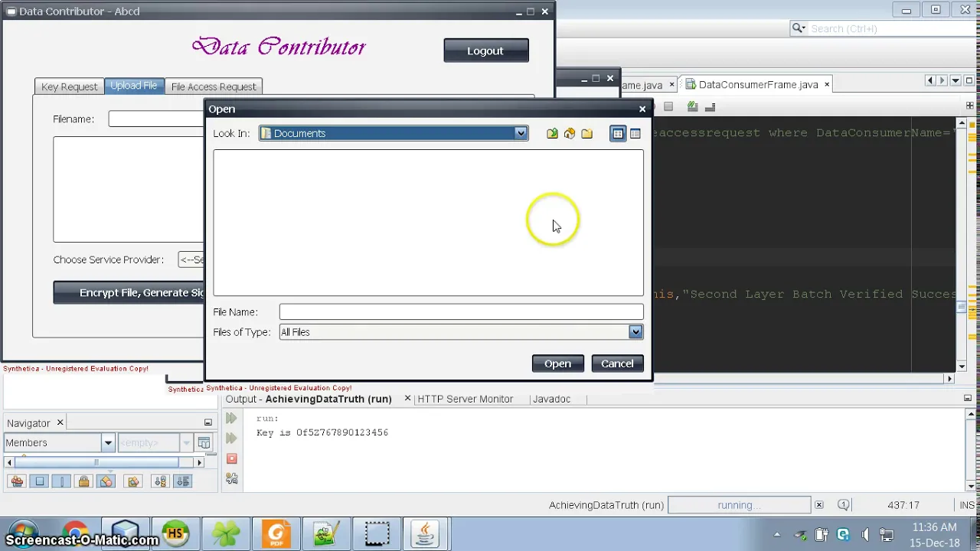Image resolution: width=980 pixels, height=551 pixels.
Task: Minimize the Output panel
Action: tap(969, 398)
